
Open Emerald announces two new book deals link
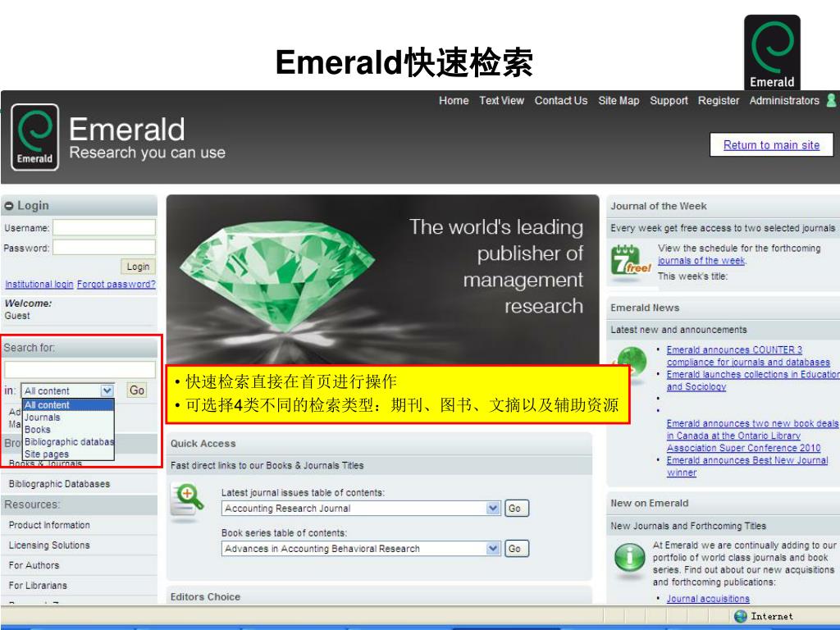click(753, 436)
